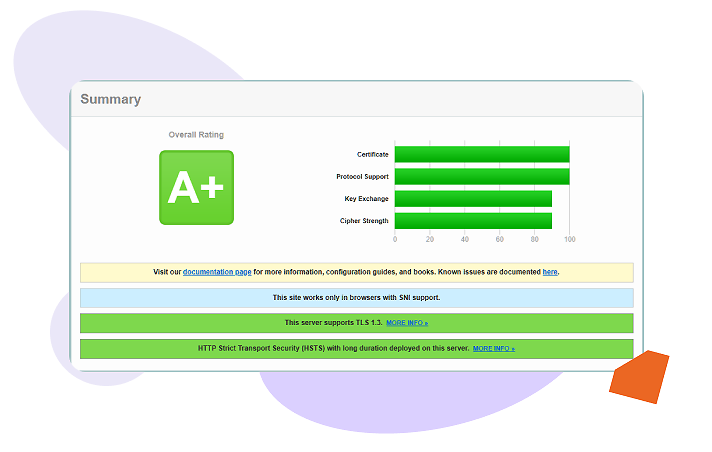Image resolution: width=712 pixels, height=452 pixels.
Task: Click the Protocol Support score bar
Action: pyautogui.click(x=481, y=176)
